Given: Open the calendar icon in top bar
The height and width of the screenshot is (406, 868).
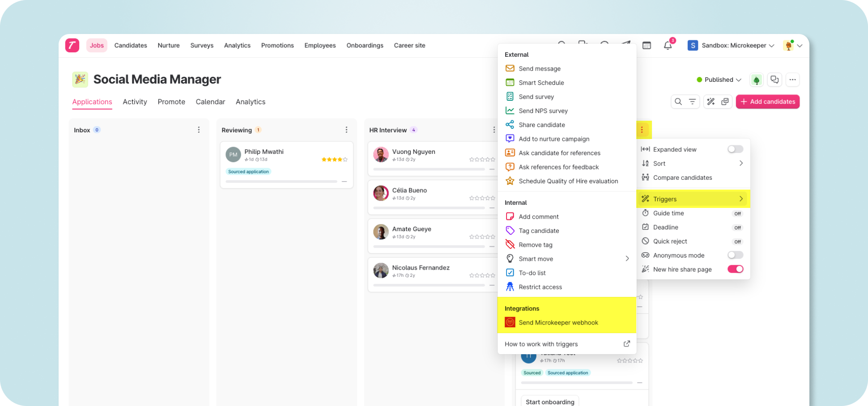Looking at the screenshot, I should click(647, 45).
